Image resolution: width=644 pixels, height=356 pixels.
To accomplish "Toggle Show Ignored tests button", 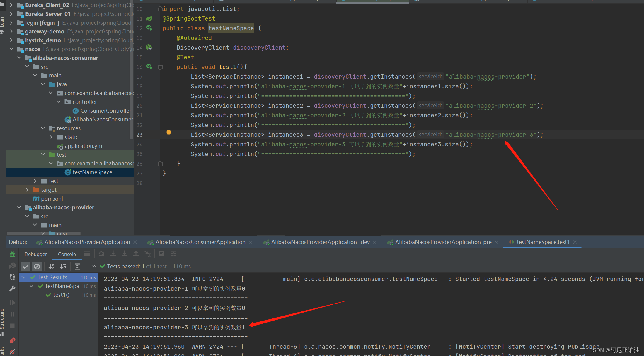I will point(37,266).
